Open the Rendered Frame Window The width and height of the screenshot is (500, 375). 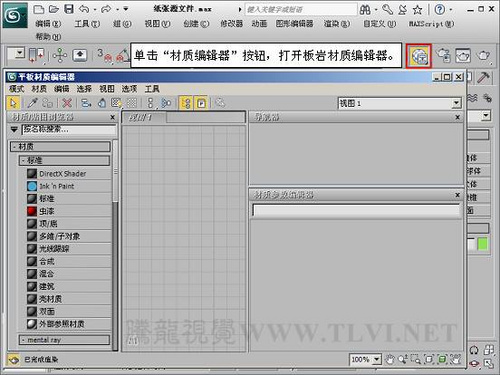click(x=463, y=56)
